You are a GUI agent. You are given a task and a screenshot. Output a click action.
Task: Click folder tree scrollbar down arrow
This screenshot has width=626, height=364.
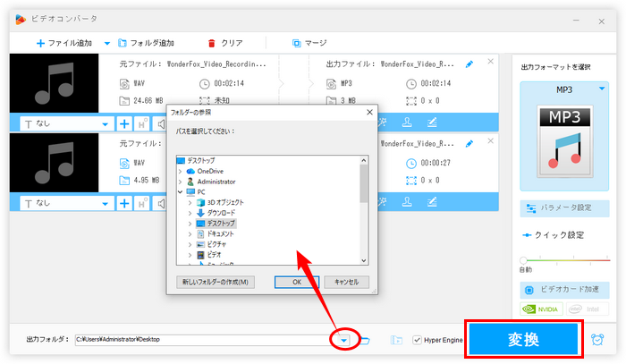(363, 260)
